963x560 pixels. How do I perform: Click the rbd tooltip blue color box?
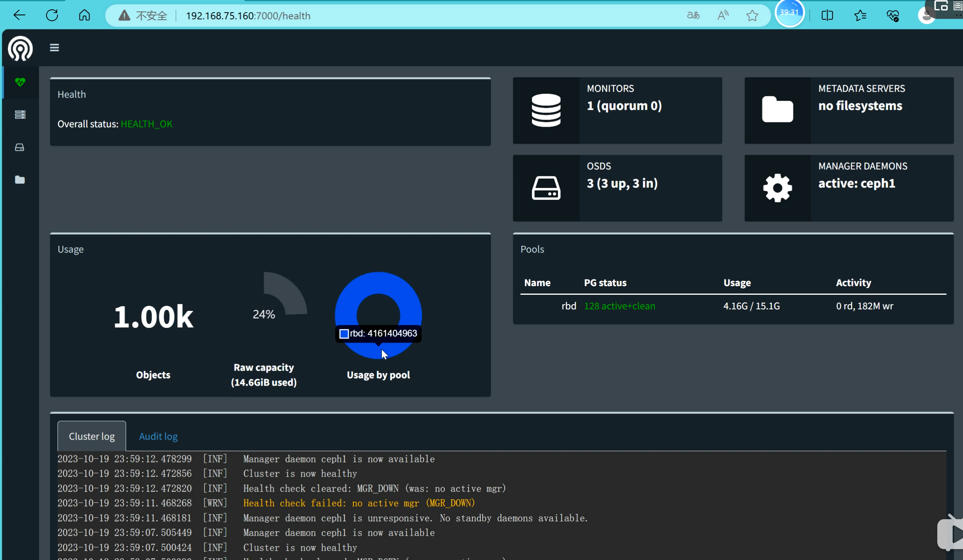[x=344, y=334]
